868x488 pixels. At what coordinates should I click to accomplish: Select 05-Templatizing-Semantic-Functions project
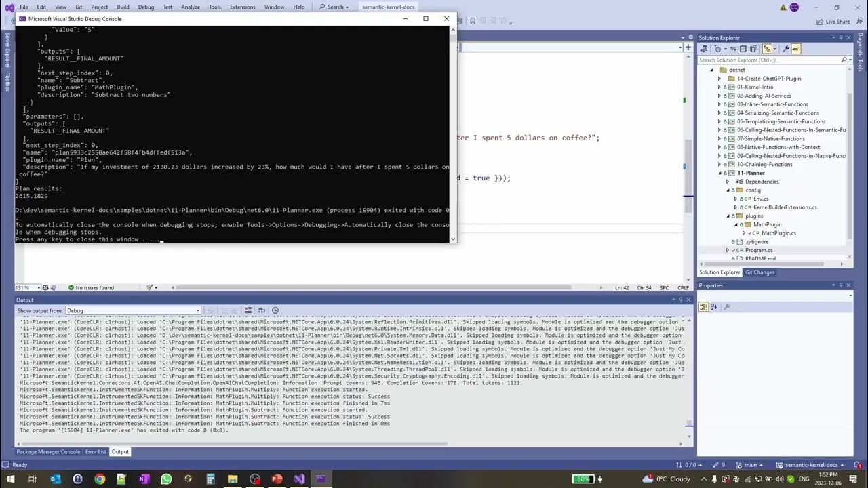click(781, 121)
